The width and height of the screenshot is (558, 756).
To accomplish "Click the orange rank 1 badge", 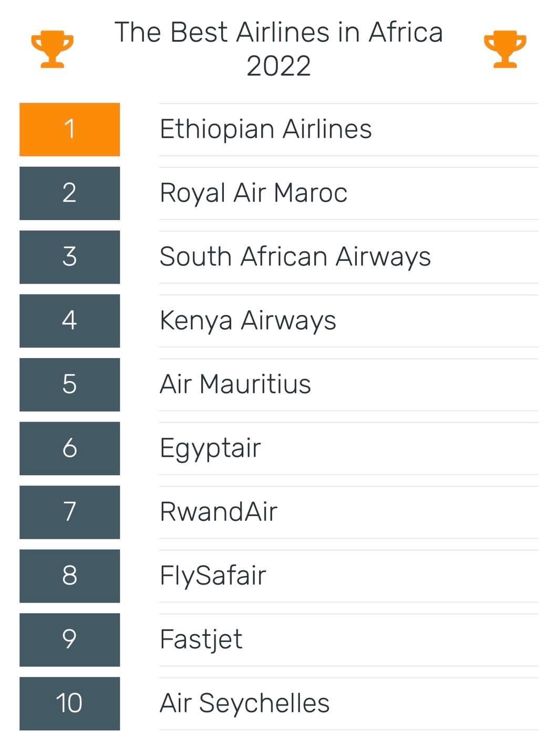I will pyautogui.click(x=69, y=129).
